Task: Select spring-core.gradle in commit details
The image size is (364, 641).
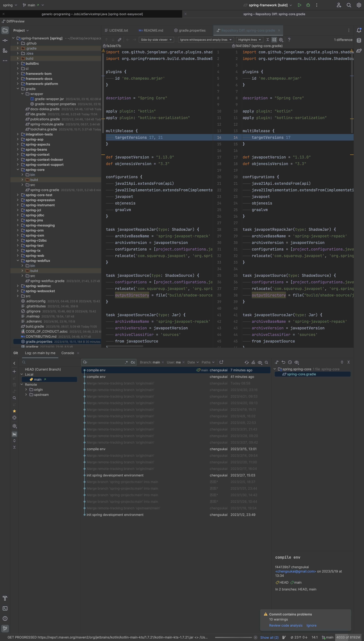Action: tap(313, 374)
